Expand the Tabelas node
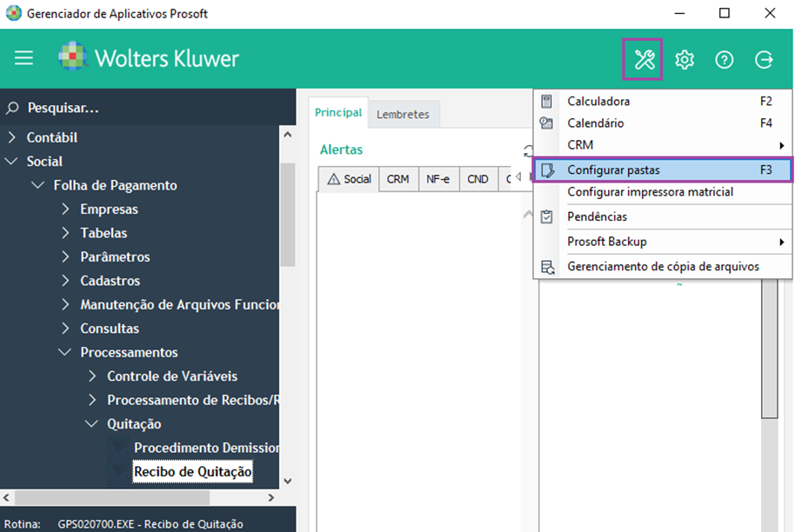The width and height of the screenshot is (795, 532). click(65, 233)
